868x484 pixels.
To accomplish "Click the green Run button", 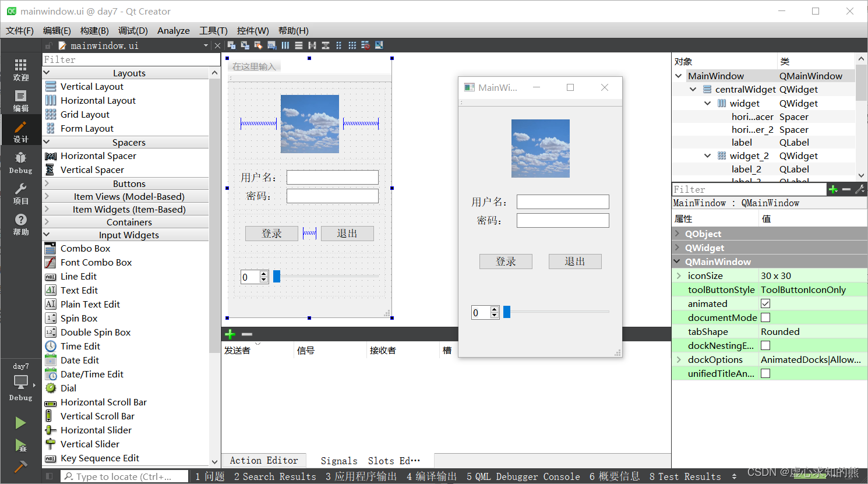I will click(20, 423).
